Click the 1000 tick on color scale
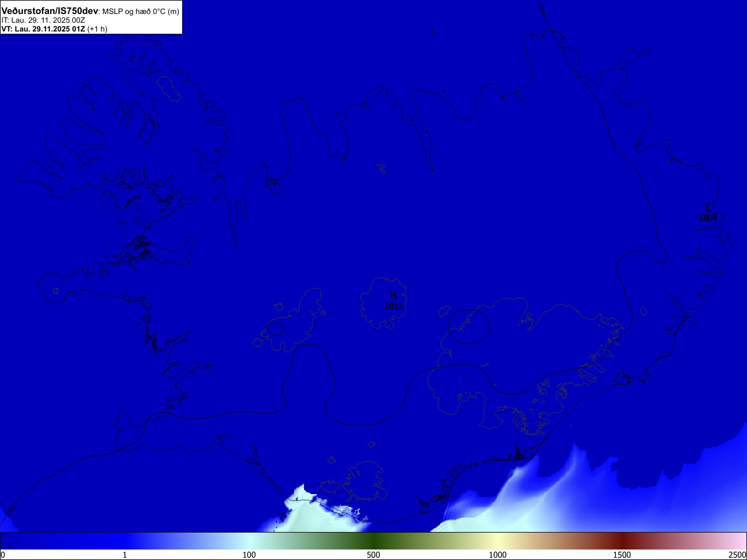747x560 pixels. (498, 555)
